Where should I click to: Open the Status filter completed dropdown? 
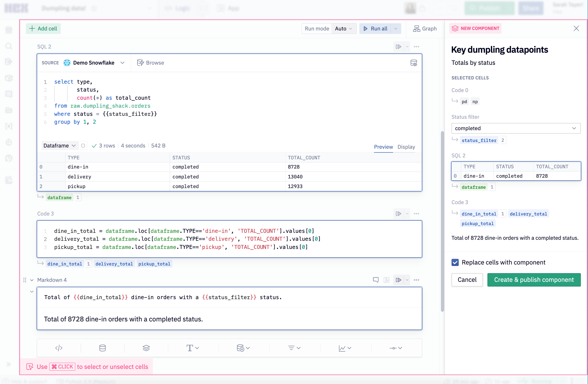point(516,128)
